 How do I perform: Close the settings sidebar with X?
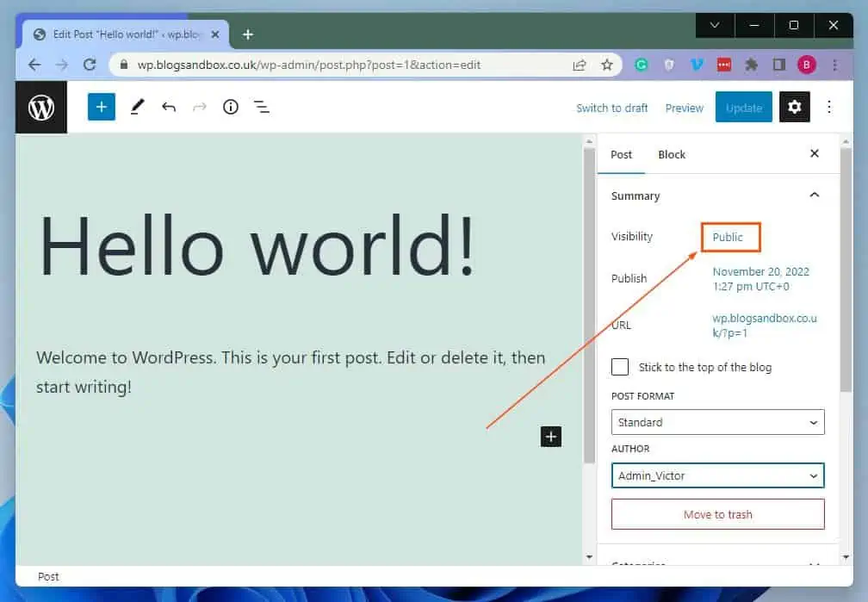pos(815,153)
